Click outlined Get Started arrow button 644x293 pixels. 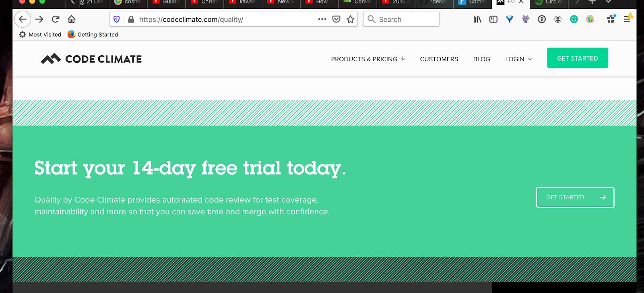575,197
